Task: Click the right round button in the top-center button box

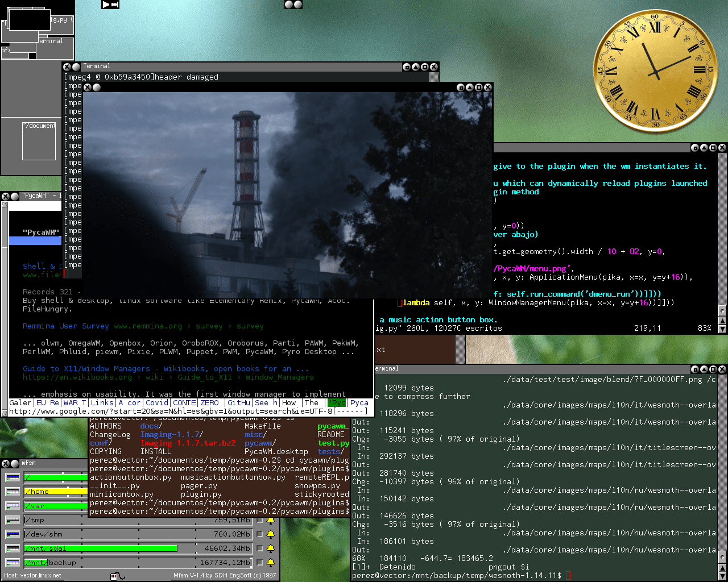Action: [297, 5]
